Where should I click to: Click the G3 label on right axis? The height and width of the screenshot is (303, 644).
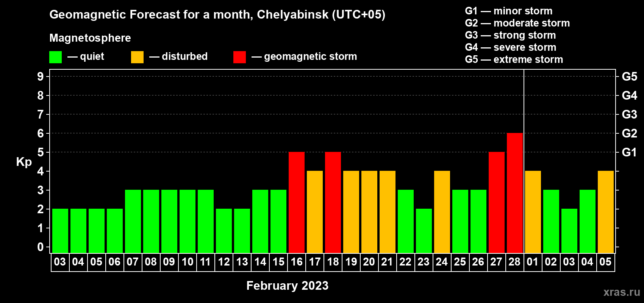(630, 114)
